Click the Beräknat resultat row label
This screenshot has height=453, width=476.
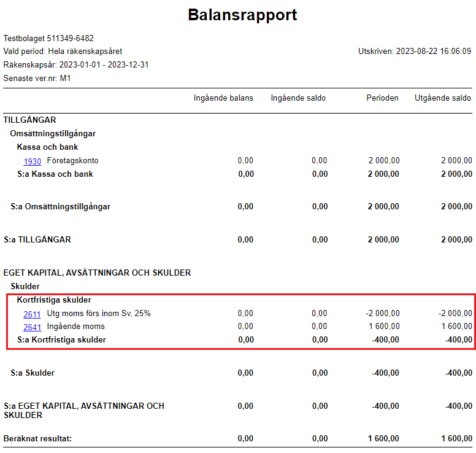click(37, 438)
